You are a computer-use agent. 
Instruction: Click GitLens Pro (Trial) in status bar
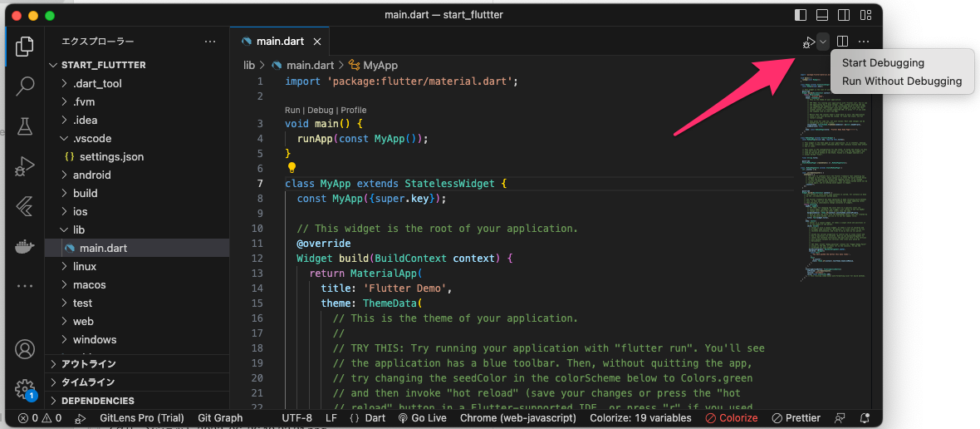pos(142,417)
